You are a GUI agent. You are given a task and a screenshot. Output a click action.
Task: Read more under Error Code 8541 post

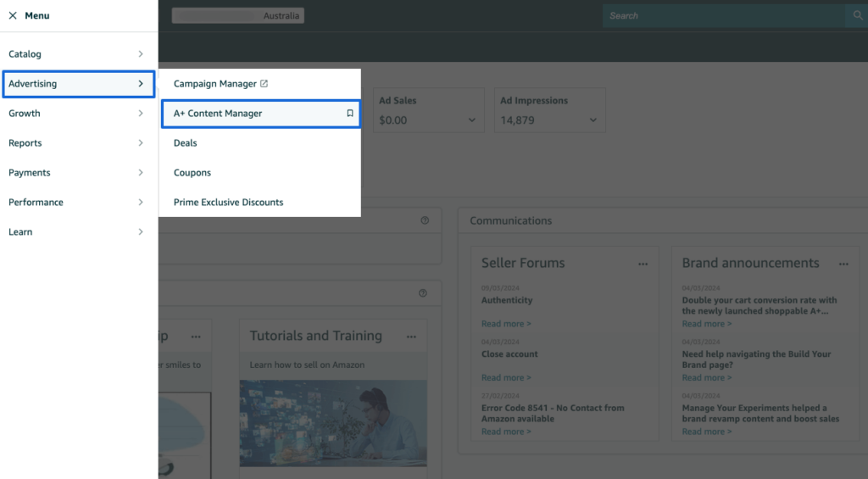506,432
